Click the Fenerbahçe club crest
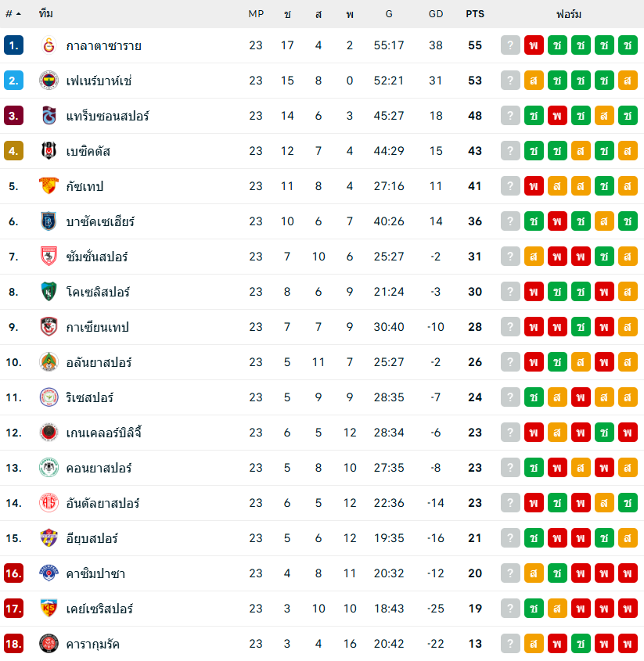The width and height of the screenshot is (644, 661). [x=49, y=81]
